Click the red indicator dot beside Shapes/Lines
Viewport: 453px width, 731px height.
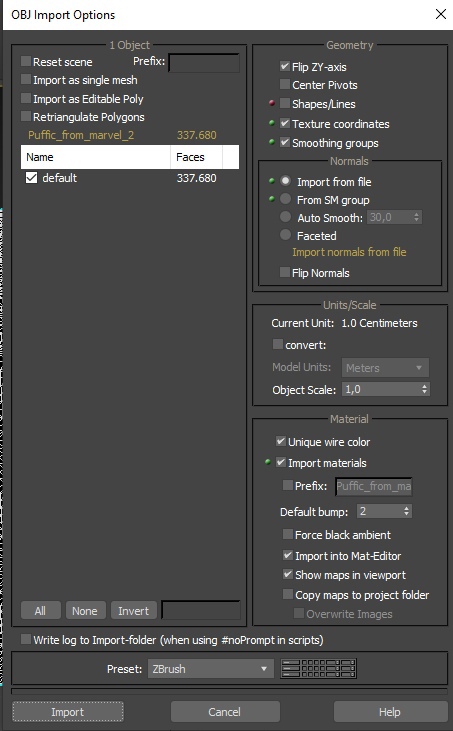tap(272, 103)
